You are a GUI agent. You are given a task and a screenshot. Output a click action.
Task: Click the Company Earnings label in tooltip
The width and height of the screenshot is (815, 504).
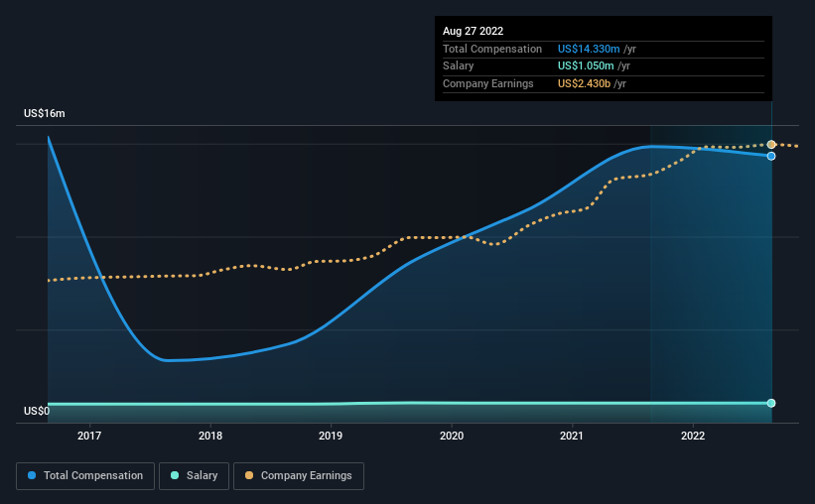coord(488,83)
